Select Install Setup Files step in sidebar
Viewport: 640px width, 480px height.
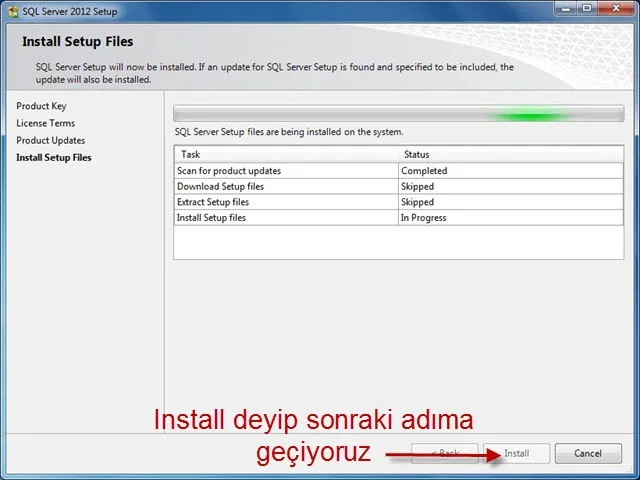(54, 158)
